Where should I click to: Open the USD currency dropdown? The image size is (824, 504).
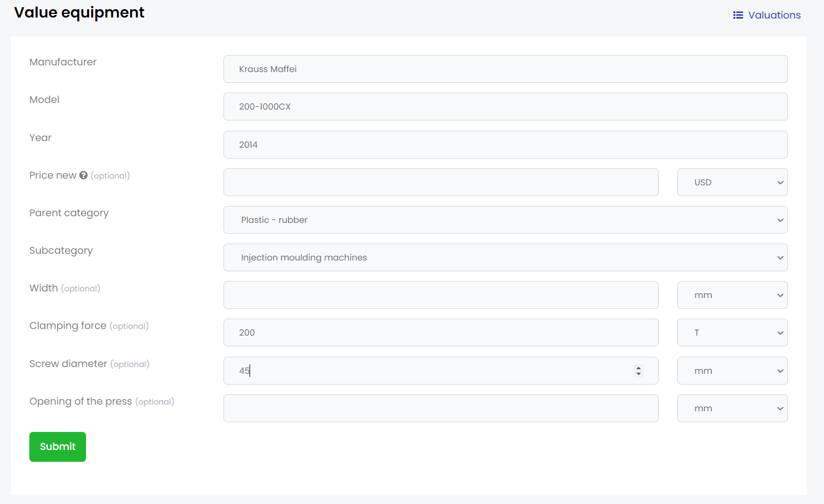732,182
